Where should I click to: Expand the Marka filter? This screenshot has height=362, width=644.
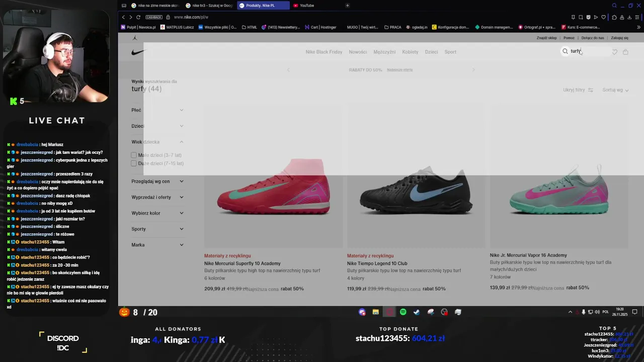(157, 245)
